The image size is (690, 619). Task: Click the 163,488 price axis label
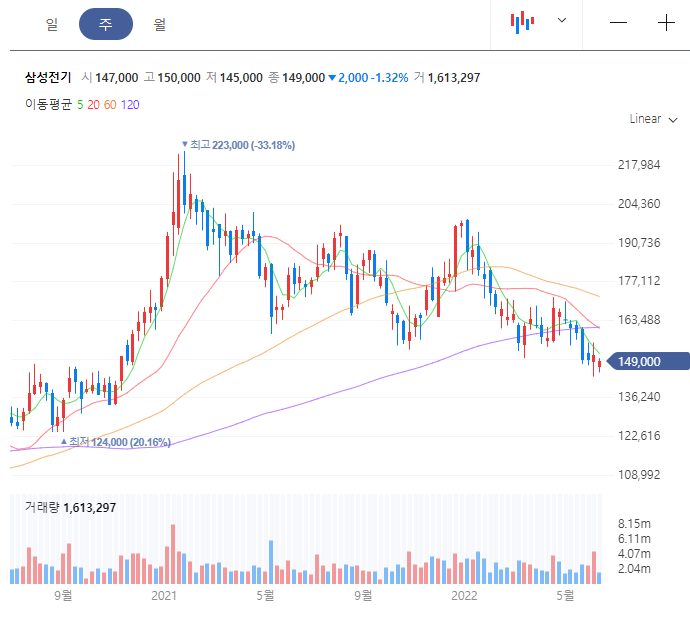[639, 320]
